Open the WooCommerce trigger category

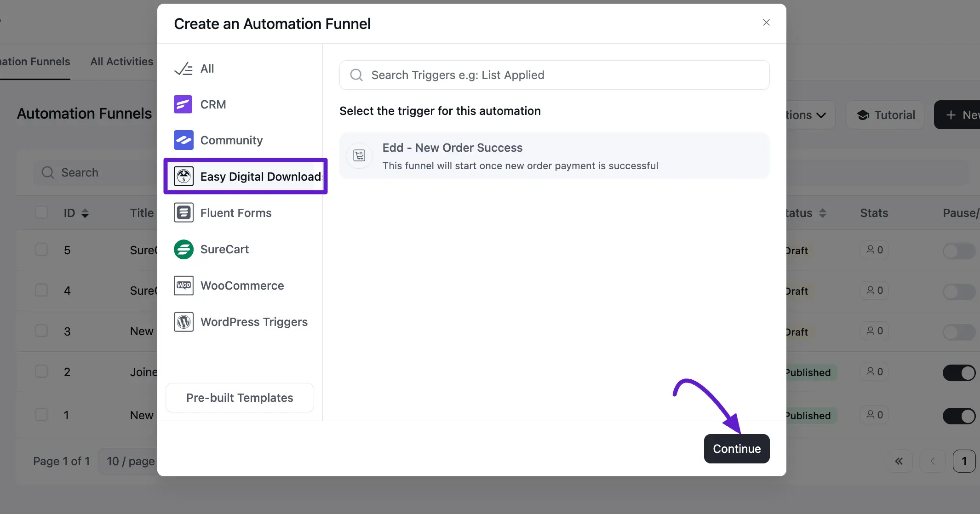pyautogui.click(x=229, y=286)
